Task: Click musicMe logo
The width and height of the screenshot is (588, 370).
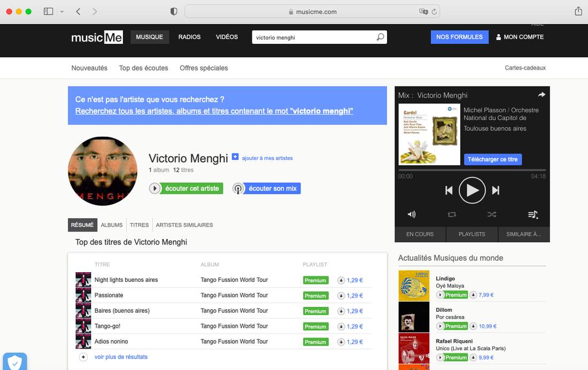Action: [x=97, y=37]
